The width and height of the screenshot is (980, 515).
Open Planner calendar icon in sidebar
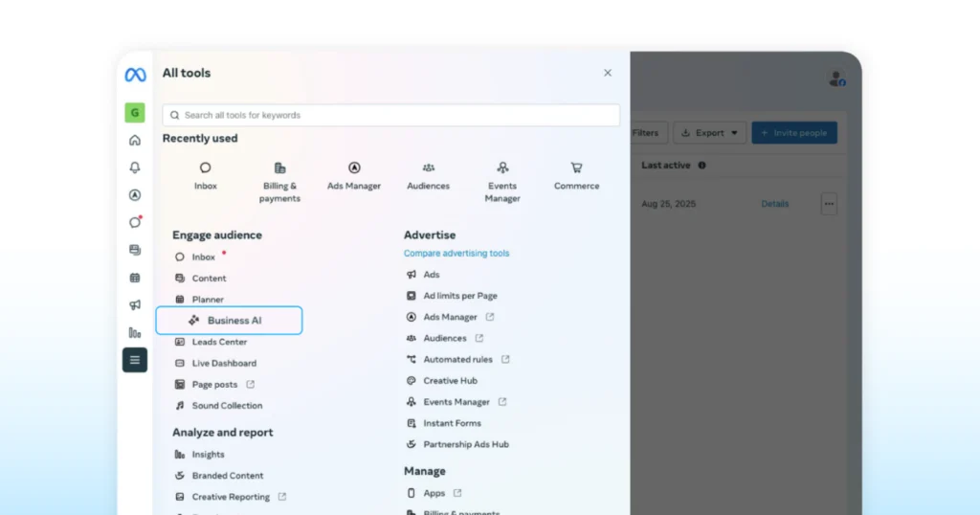[x=134, y=278]
